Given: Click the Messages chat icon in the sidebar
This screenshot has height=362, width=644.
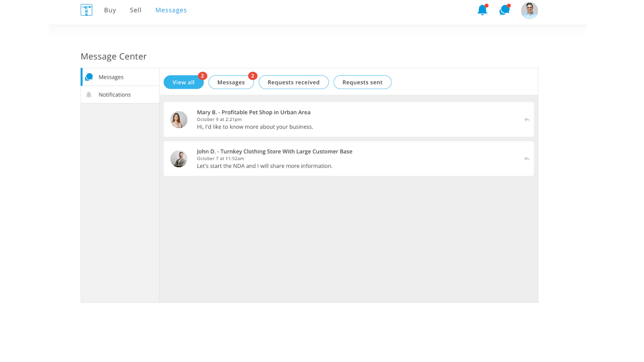Looking at the screenshot, I should (89, 77).
